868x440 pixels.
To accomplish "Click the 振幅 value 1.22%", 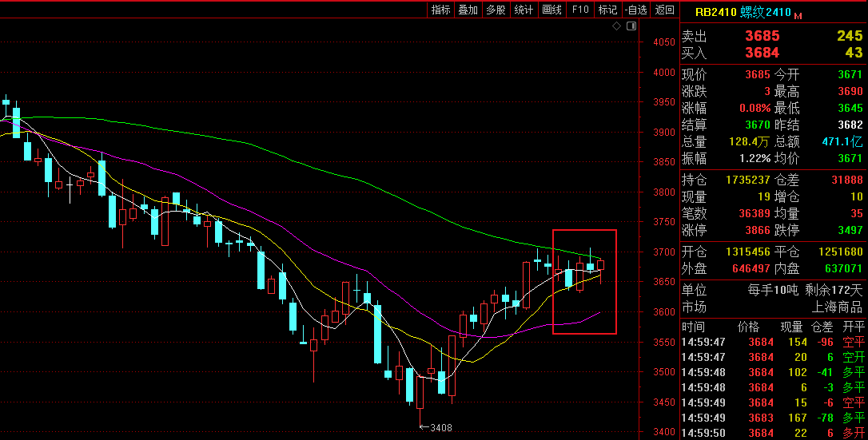I will click(x=755, y=158).
